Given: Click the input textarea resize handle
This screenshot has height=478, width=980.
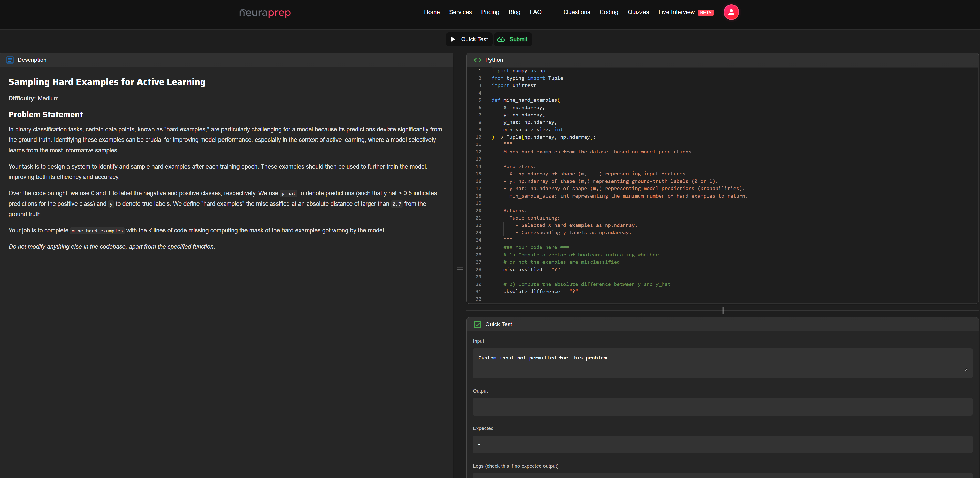Looking at the screenshot, I should click(x=966, y=369).
